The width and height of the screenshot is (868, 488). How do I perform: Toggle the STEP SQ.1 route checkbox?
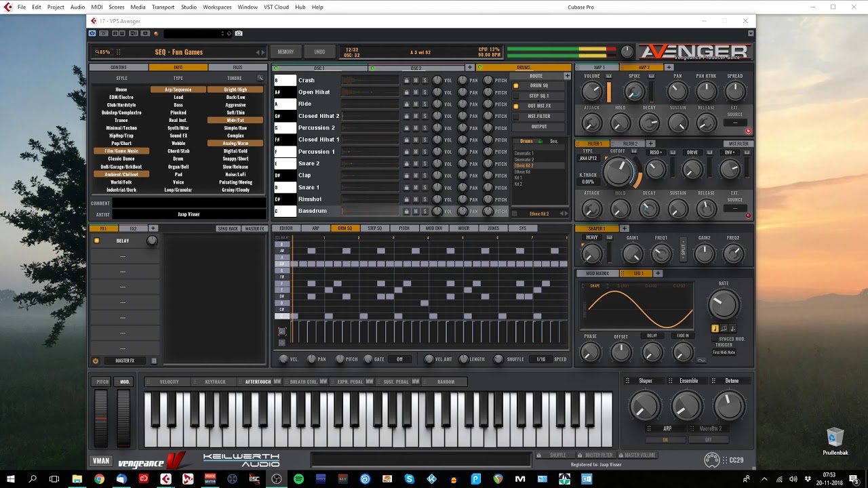coord(515,96)
